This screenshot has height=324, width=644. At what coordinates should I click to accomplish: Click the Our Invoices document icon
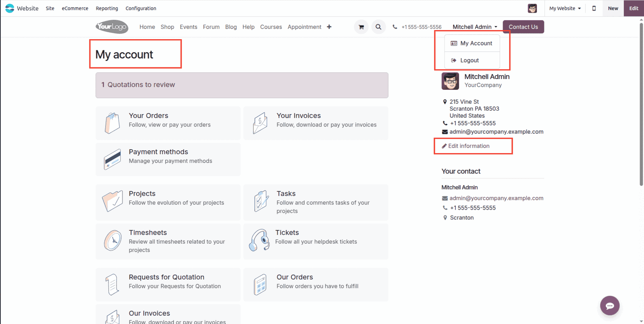(112, 318)
